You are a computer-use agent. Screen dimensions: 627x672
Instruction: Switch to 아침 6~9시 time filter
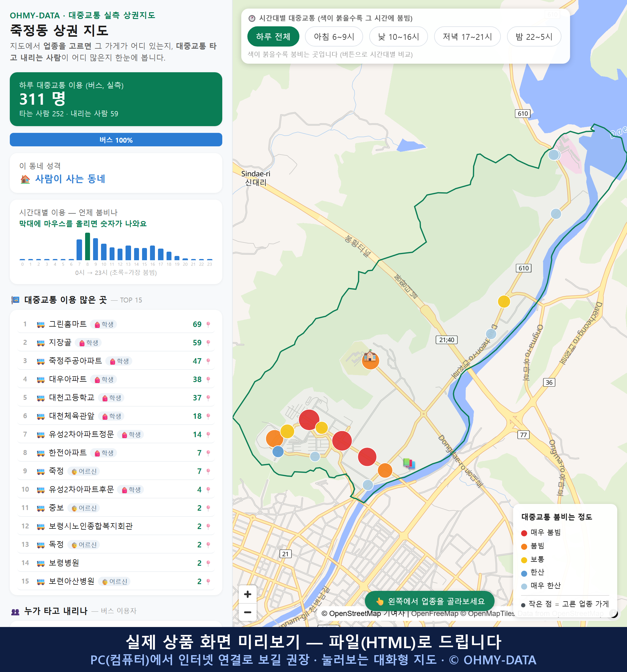pyautogui.click(x=334, y=36)
